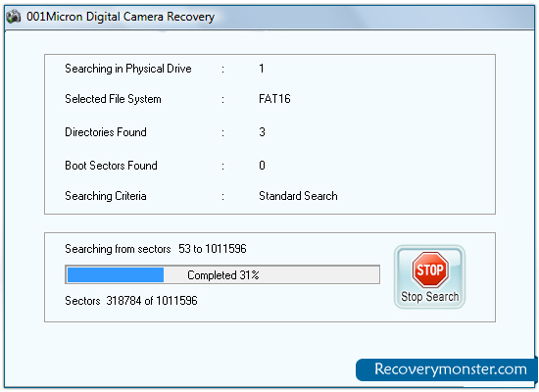Click the Completed 31% progress text
The width and height of the screenshot is (539, 392).
point(223,275)
